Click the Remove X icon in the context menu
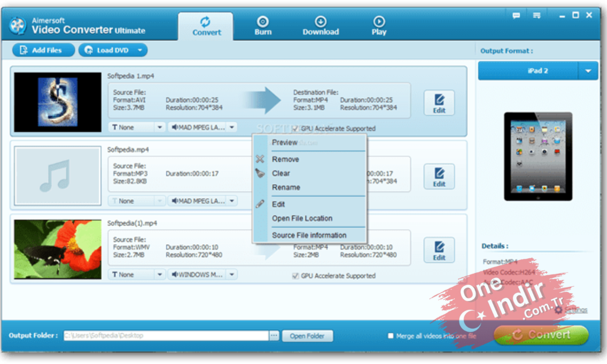This screenshot has width=607, height=364. pyautogui.click(x=260, y=159)
